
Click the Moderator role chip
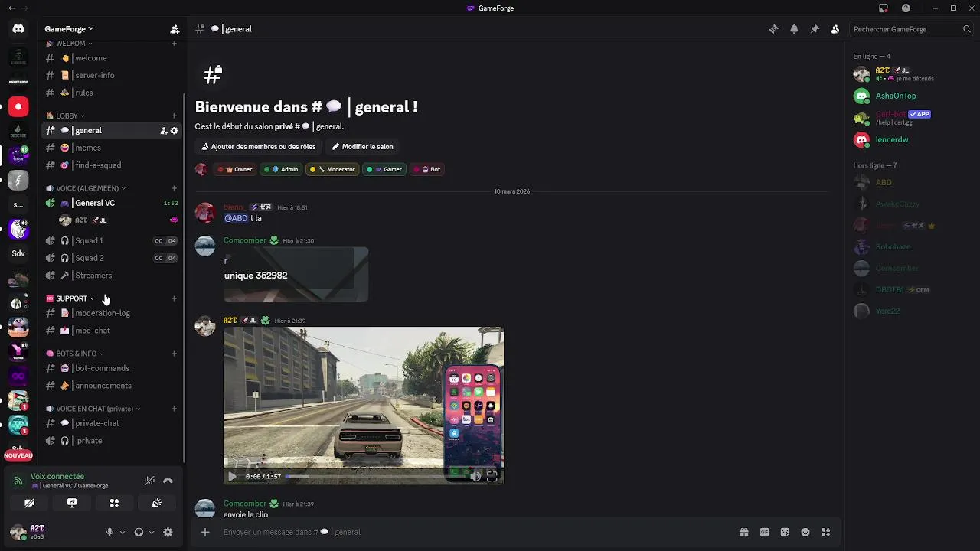(x=332, y=169)
